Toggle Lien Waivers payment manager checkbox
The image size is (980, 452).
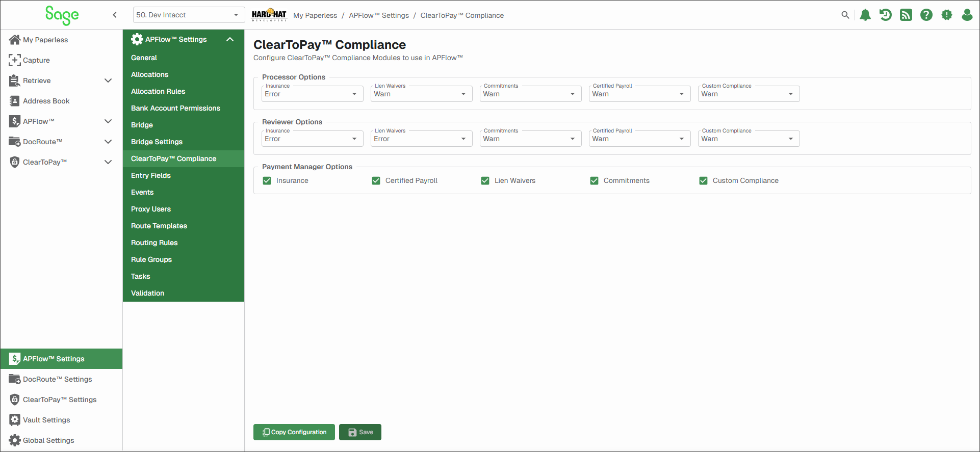point(485,180)
